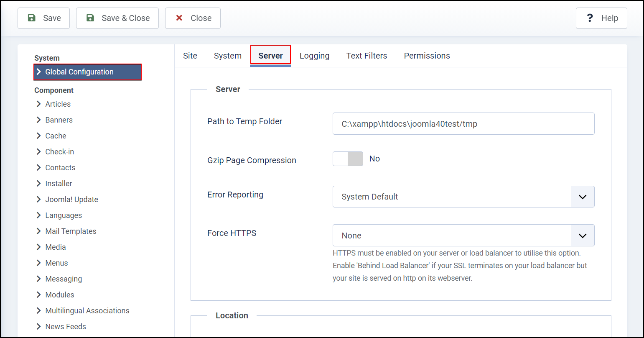
Task: Open the Languages settings link
Action: pyautogui.click(x=64, y=215)
